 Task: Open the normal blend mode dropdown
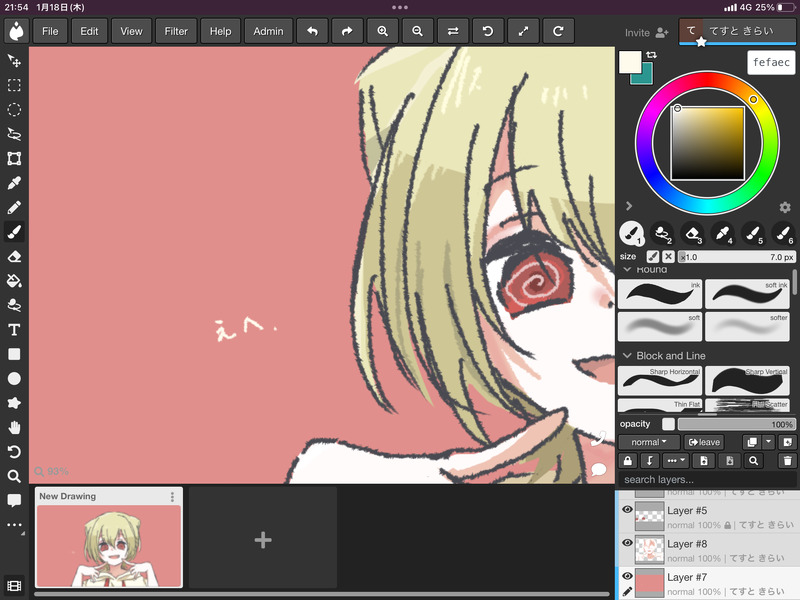pos(649,442)
